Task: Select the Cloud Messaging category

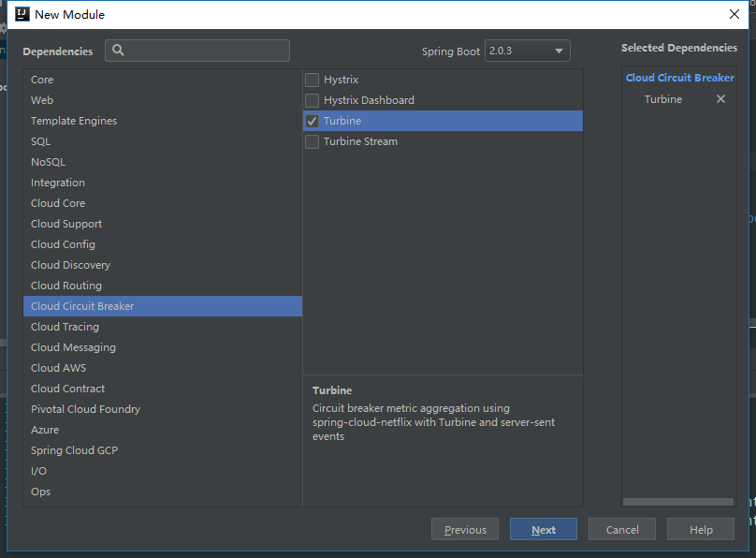Action: point(163,347)
